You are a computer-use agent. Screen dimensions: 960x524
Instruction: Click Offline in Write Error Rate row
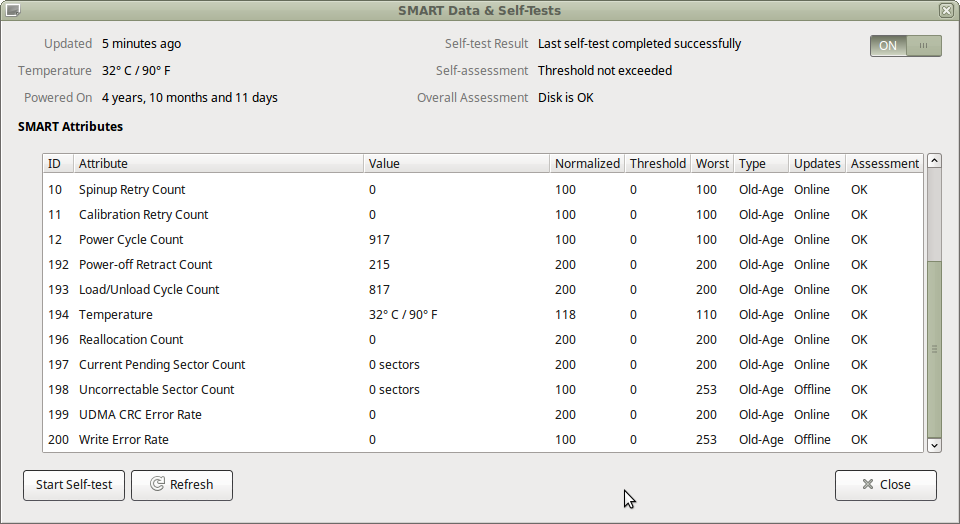click(812, 440)
